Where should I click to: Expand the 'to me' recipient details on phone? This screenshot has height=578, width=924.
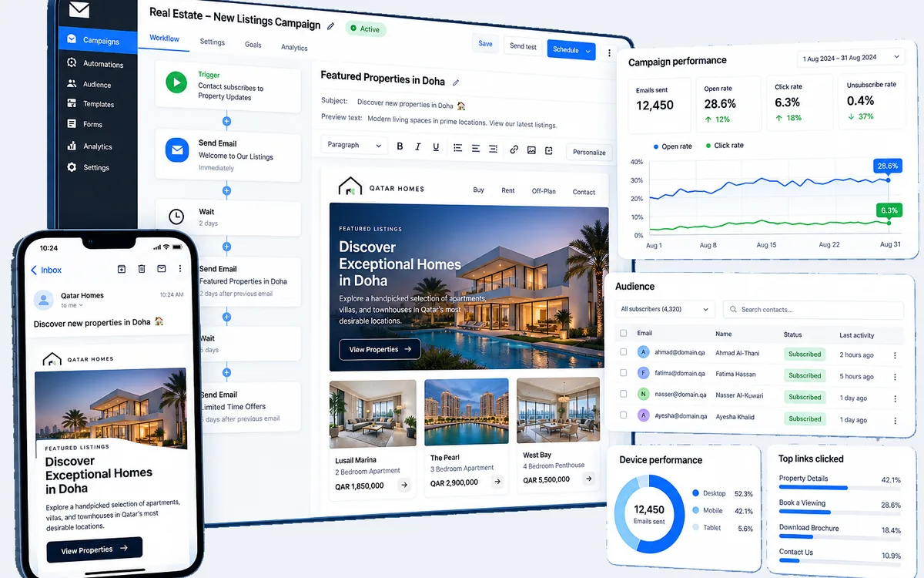72,306
